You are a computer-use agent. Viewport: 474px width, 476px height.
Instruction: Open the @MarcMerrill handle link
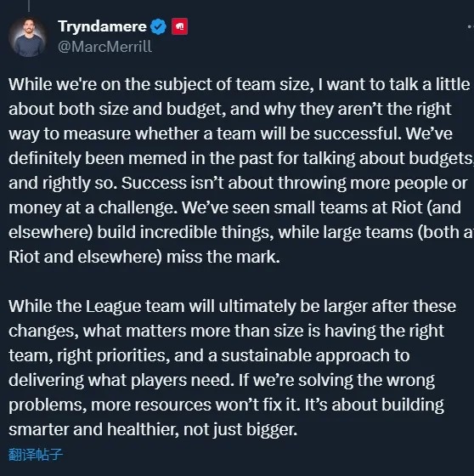pyautogui.click(x=104, y=47)
